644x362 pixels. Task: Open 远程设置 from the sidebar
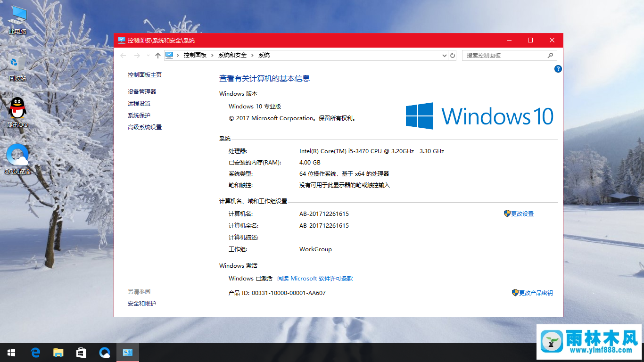pos(139,104)
